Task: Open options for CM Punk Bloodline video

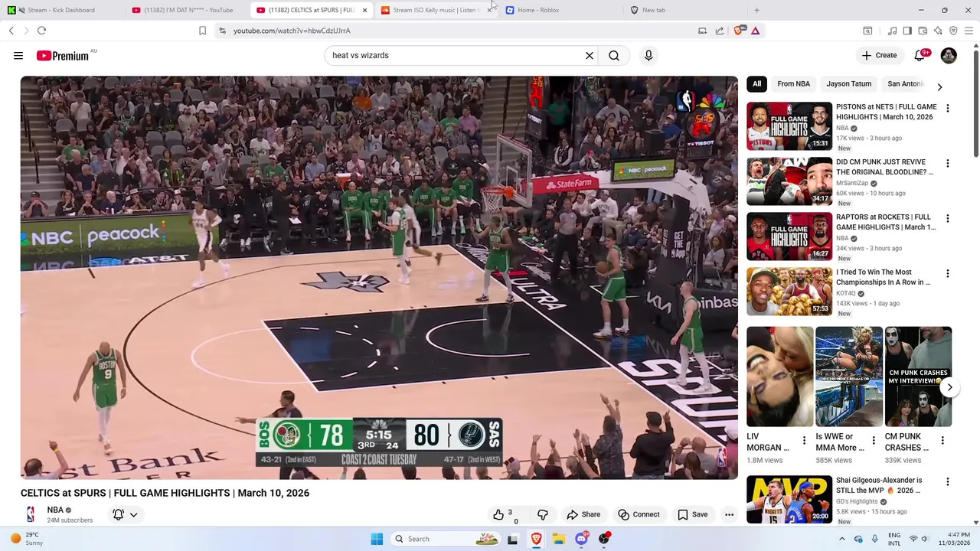Action: point(947,163)
